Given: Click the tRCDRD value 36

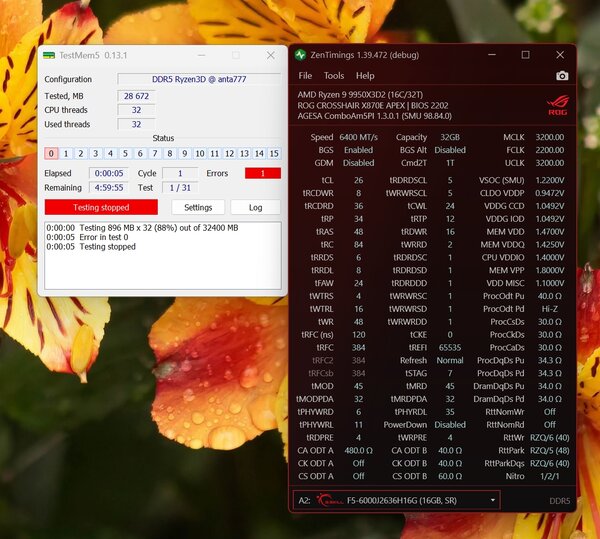Looking at the screenshot, I should 359,206.
